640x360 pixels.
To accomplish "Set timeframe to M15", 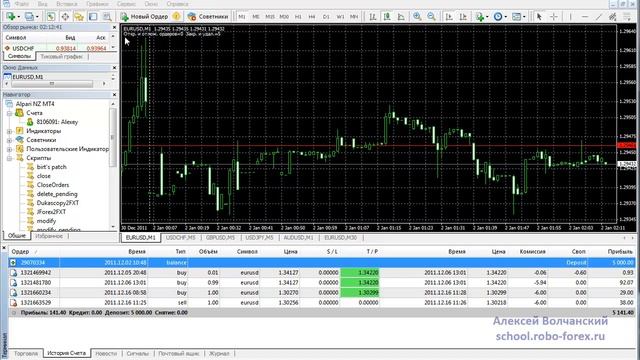I will [x=270, y=17].
